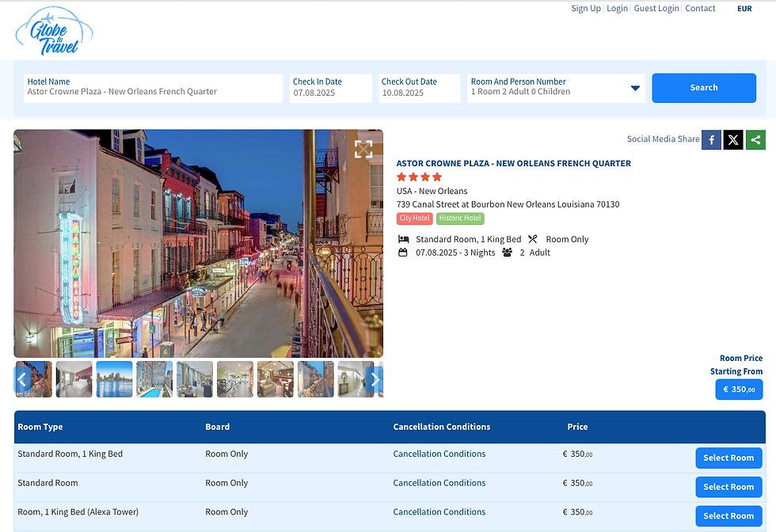Click the fork and knife board icon
776x532 pixels.
(x=532, y=240)
